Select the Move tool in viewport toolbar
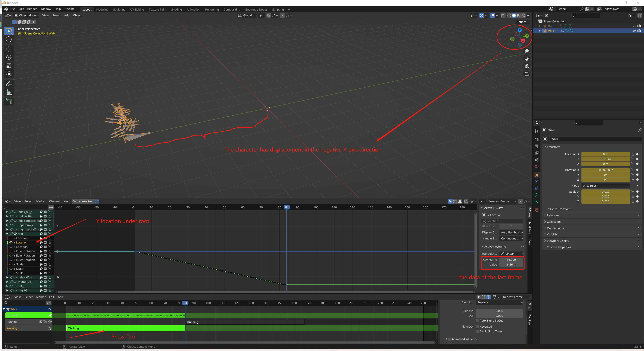644x351 pixels. click(9, 49)
